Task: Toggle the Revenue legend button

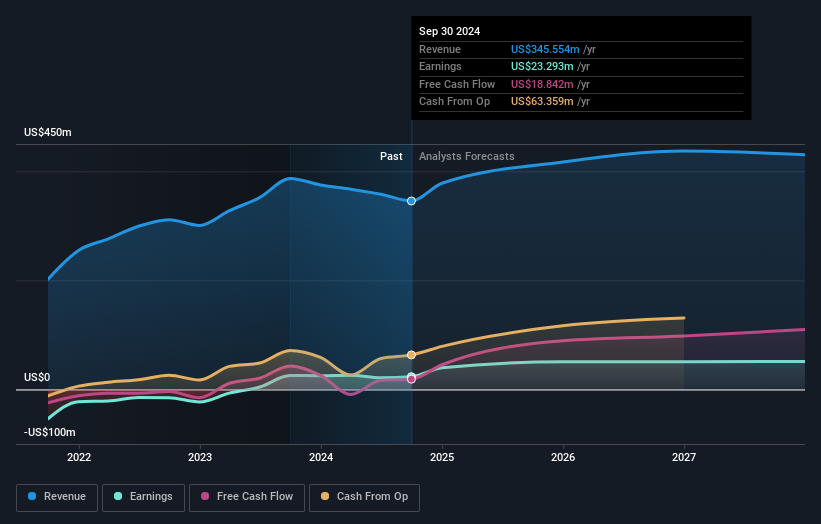Action: point(57,497)
